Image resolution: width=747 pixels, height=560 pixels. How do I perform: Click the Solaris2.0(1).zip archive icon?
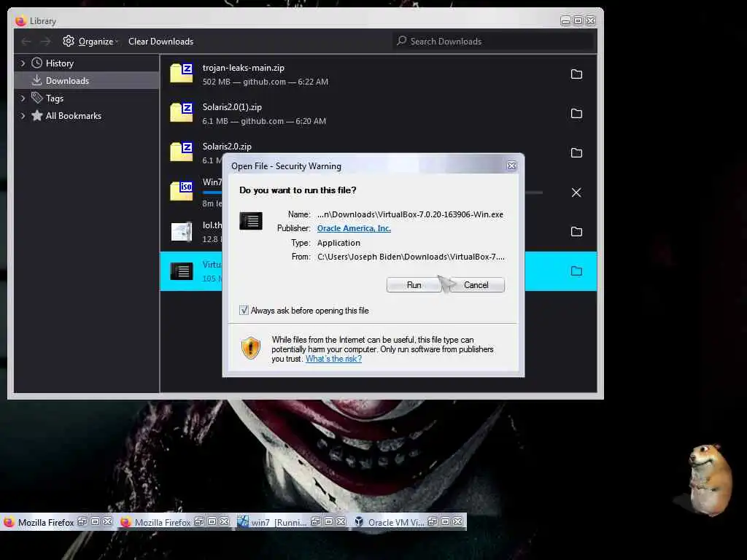(x=182, y=112)
